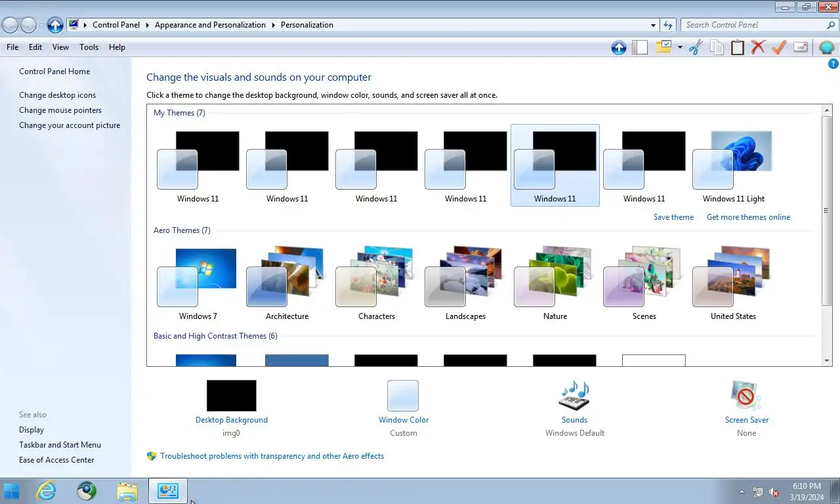Launch Internet Explorer from taskbar
Screen dimensions: 840x504
[x=46, y=491]
